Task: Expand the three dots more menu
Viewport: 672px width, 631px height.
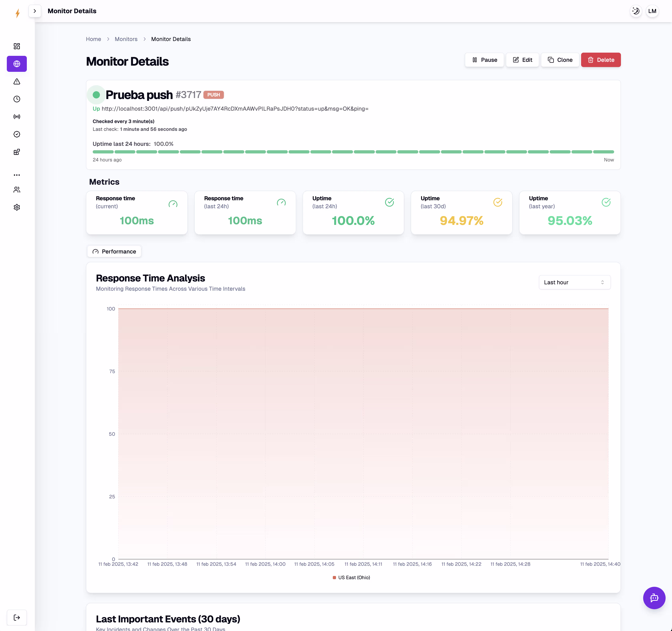Action: (x=17, y=175)
